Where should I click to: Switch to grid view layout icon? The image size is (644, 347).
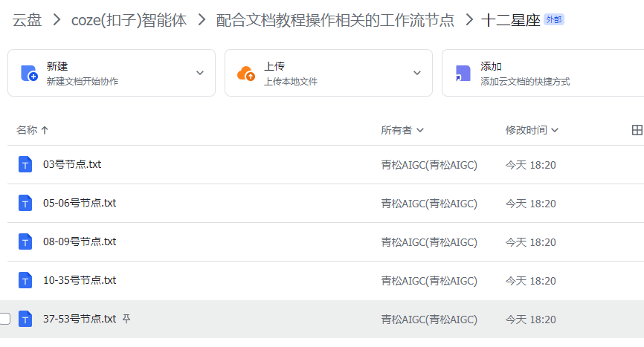637,130
